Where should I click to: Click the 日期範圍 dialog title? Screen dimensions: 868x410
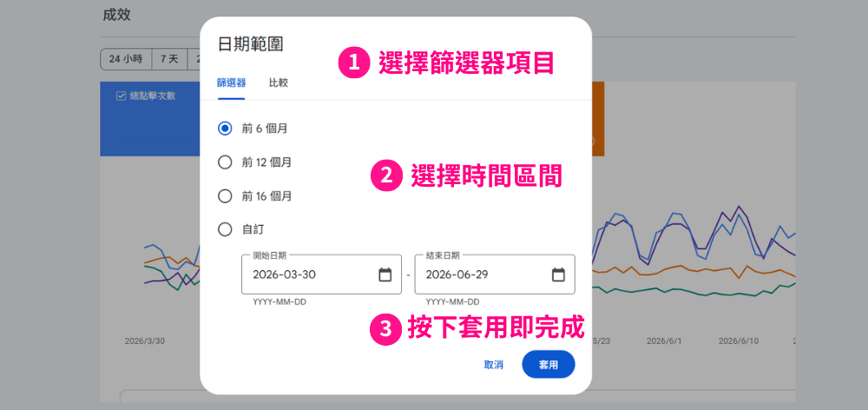251,44
